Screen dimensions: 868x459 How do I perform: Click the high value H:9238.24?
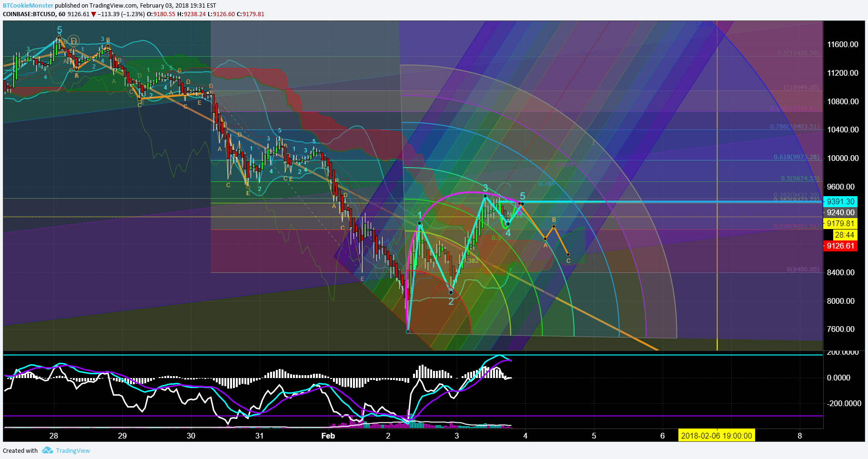[192, 14]
